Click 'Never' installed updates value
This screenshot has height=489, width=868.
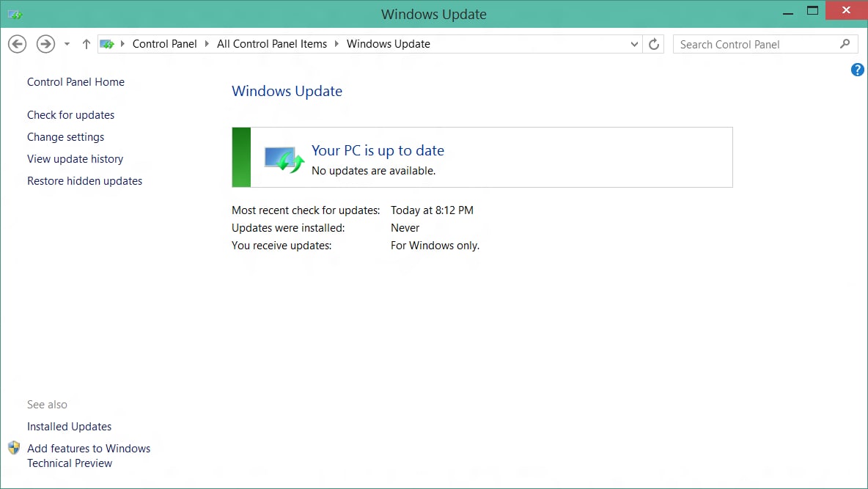tap(405, 228)
